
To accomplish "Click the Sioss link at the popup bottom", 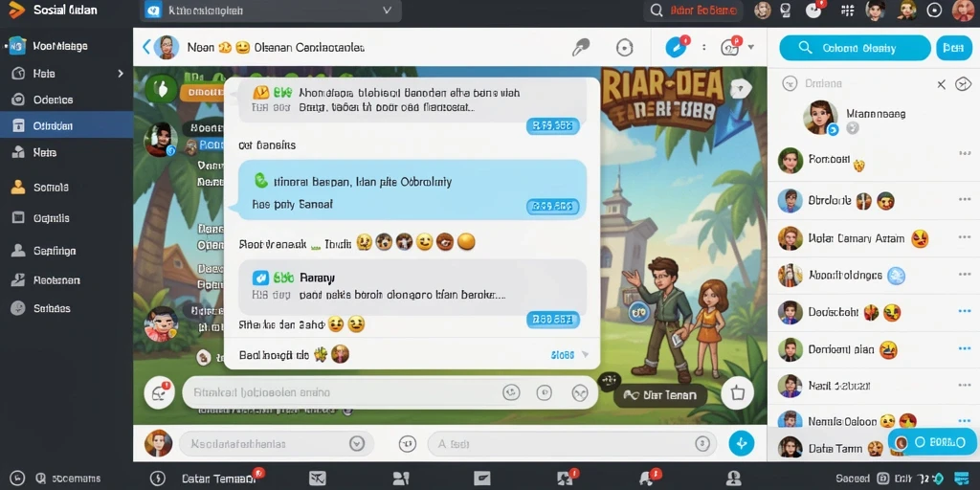I will [563, 355].
